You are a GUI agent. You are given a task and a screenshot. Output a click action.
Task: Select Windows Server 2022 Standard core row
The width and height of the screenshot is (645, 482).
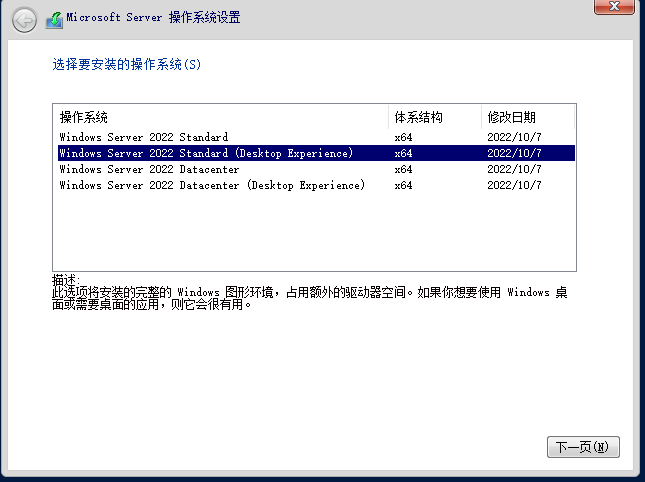click(x=316, y=137)
